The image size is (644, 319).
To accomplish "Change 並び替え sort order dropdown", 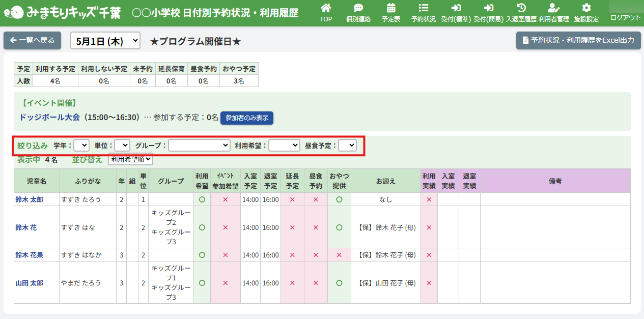I will 131,159.
